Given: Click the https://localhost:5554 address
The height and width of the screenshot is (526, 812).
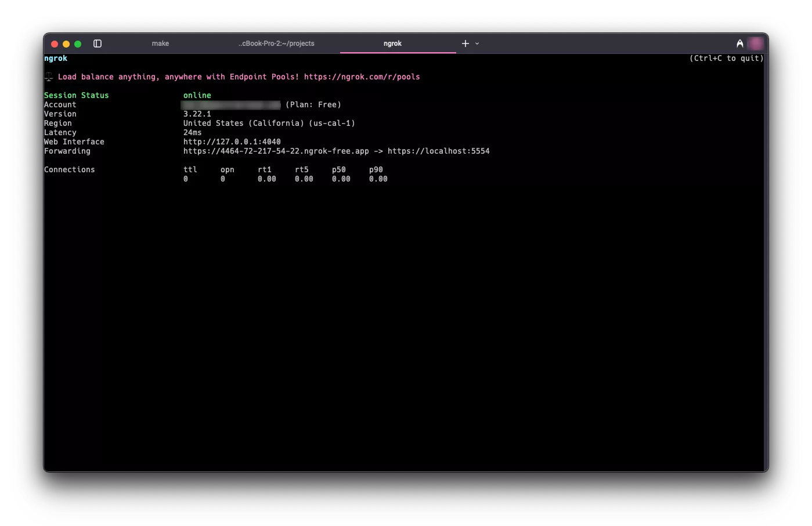Looking at the screenshot, I should tap(438, 151).
